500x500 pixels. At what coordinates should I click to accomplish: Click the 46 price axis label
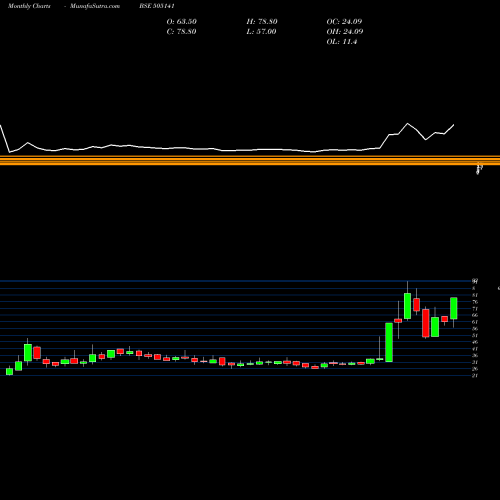click(x=475, y=342)
